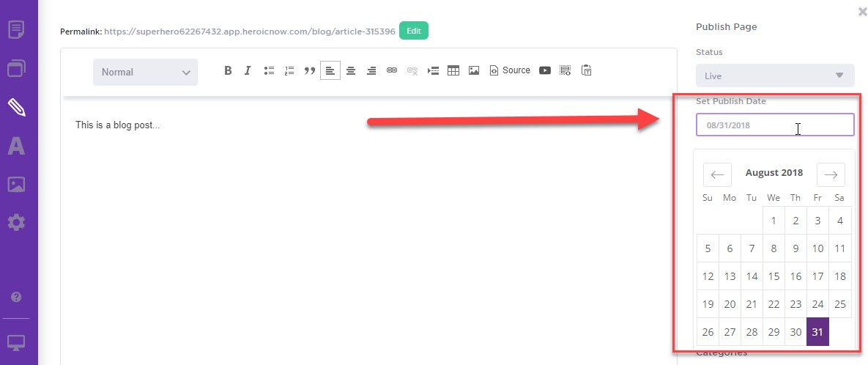The width and height of the screenshot is (868, 365).
Task: Click the green Edit permalink button
Action: (x=414, y=31)
